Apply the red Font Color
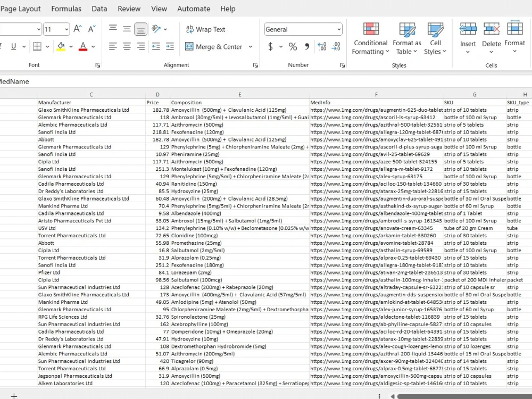 point(83,46)
